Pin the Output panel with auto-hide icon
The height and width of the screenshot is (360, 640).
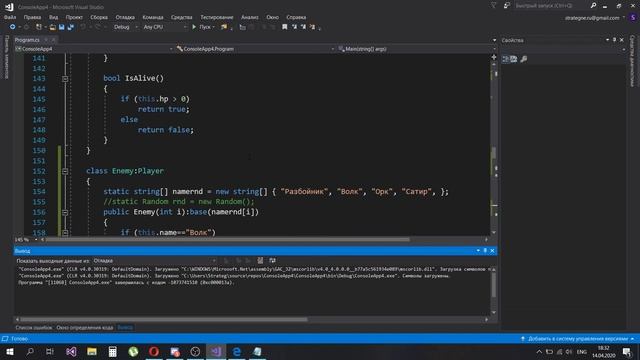pyautogui.click(x=485, y=251)
